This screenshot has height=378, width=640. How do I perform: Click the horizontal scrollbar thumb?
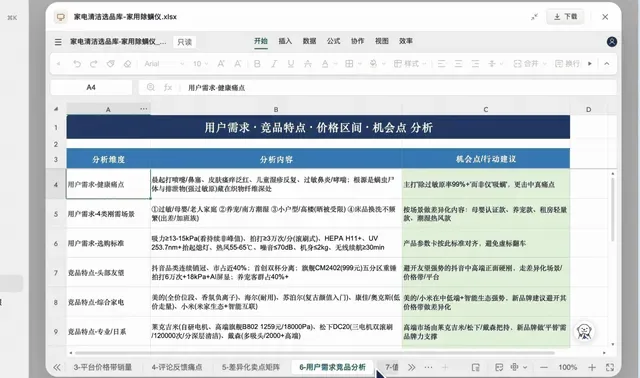point(314,353)
